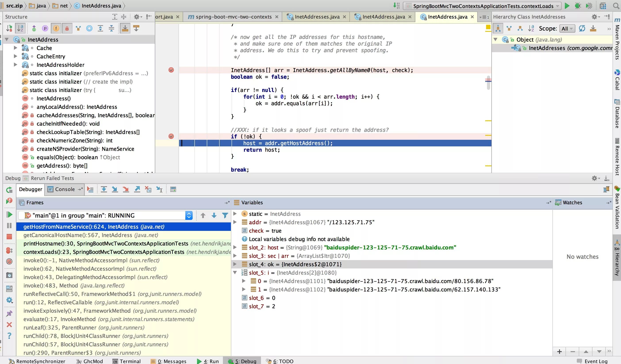Click the Resume Program (play) debug icon
The height and width of the screenshot is (364, 621).
click(x=9, y=215)
